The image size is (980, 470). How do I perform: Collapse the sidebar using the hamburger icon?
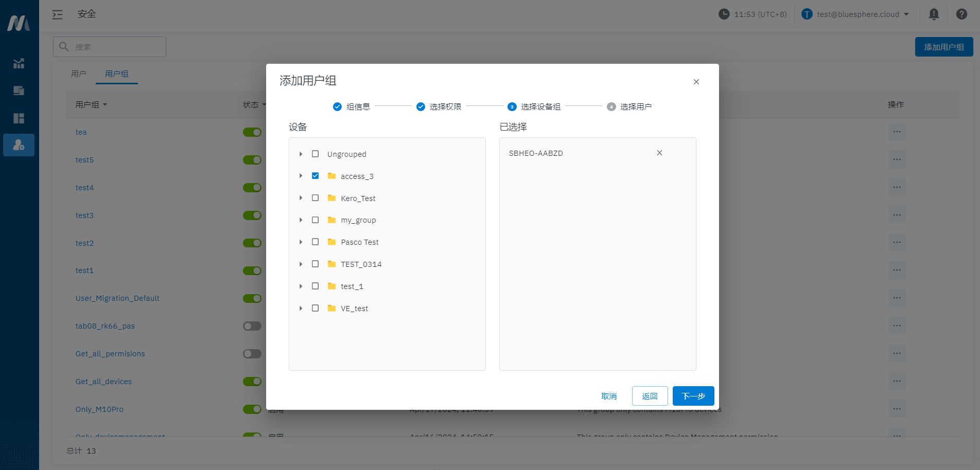point(57,14)
